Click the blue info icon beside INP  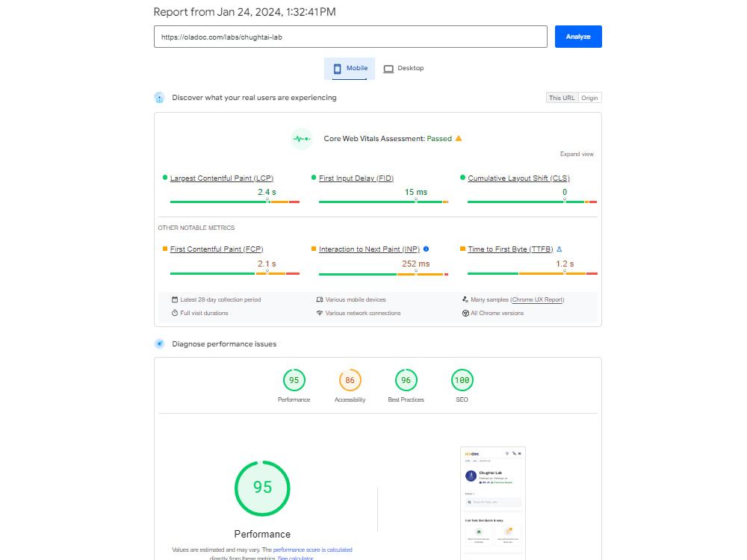pos(427,249)
